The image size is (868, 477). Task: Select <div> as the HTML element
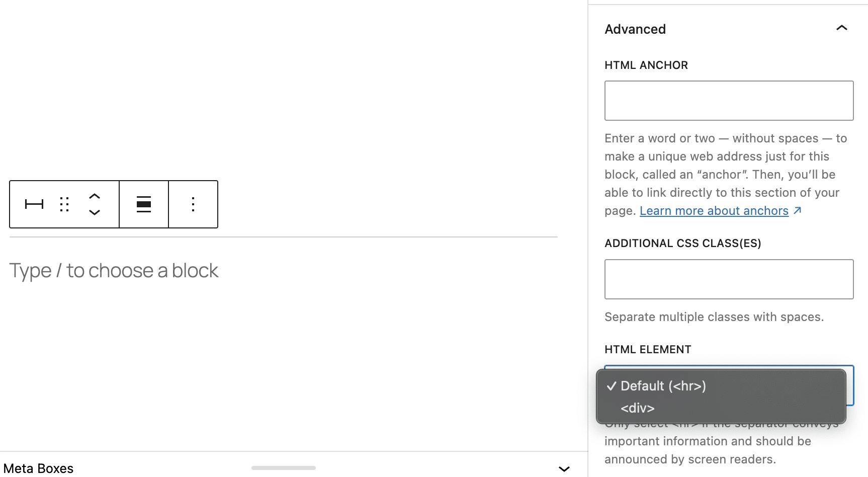click(x=638, y=408)
